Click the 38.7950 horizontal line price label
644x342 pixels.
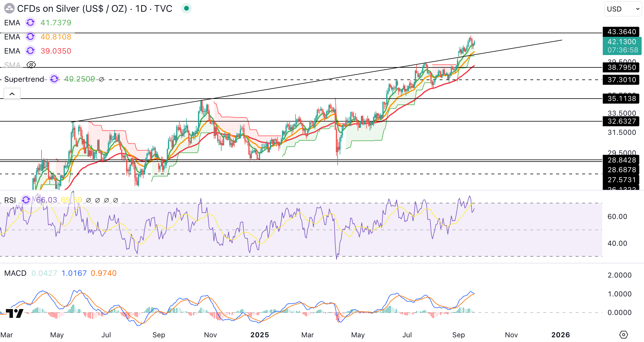(621, 67)
